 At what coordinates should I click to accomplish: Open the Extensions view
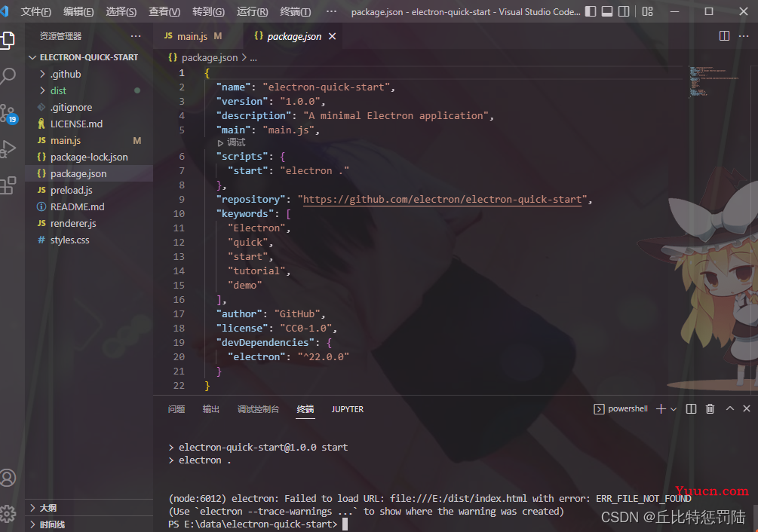pyautogui.click(x=8, y=185)
